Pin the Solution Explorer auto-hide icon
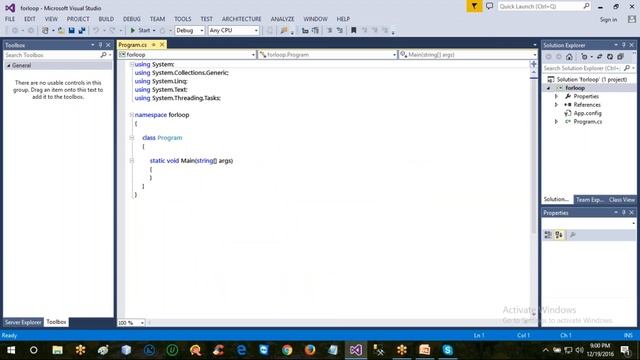This screenshot has height=360, width=640. pos(624,45)
